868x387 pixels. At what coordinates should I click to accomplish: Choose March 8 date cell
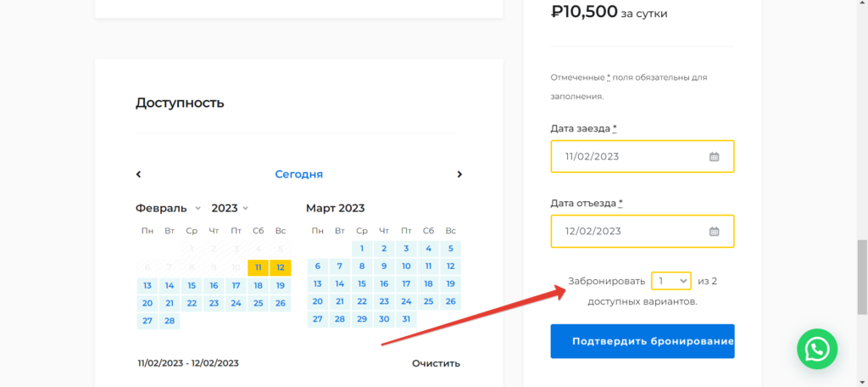pyautogui.click(x=362, y=266)
